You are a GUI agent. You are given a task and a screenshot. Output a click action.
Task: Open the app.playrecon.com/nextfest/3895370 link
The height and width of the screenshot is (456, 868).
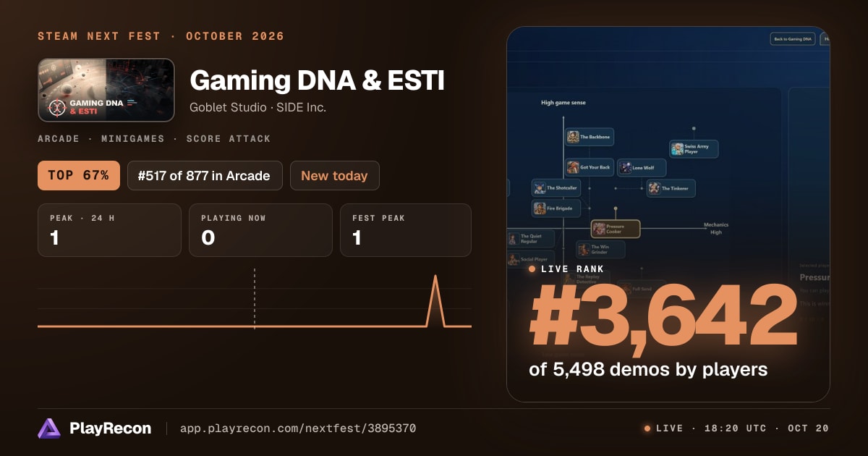coord(298,428)
